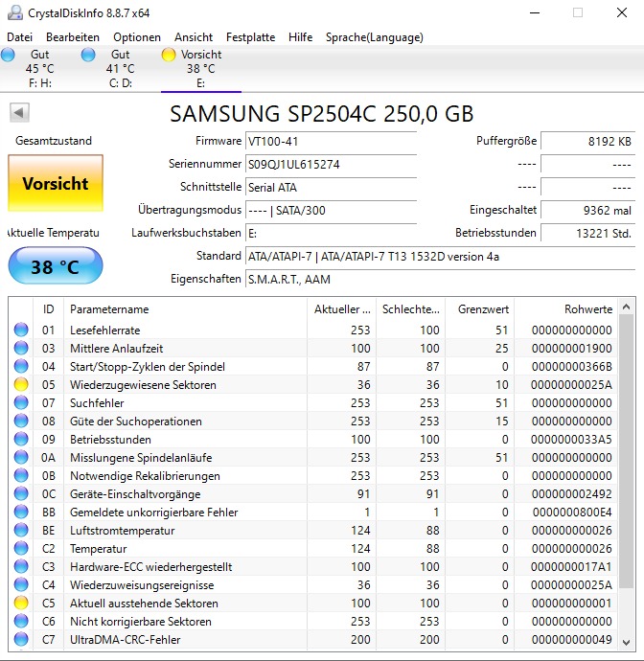Click the Übertragungsmodus field SATA/300
Screen dimensions: 644x661
(331, 211)
